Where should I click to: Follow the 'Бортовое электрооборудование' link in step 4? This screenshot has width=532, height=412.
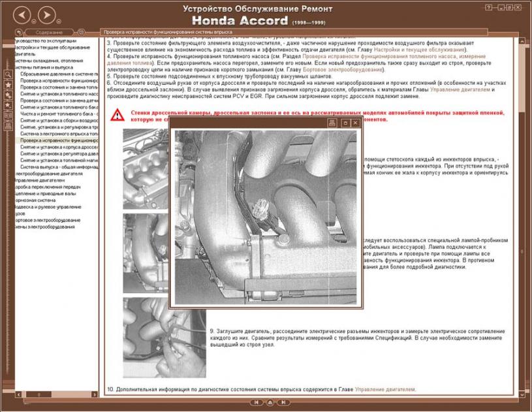342,70
